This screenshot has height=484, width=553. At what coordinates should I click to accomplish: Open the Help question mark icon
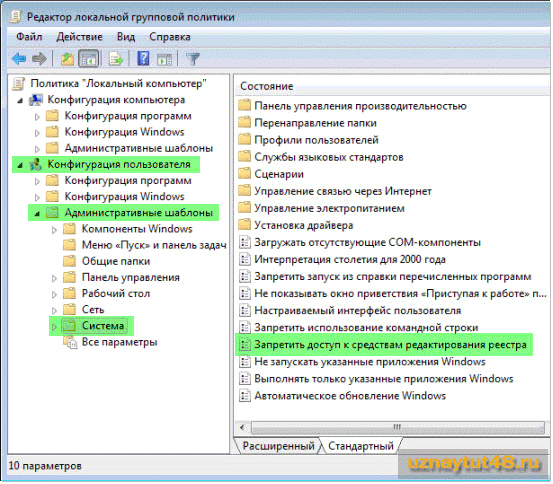pos(143,59)
